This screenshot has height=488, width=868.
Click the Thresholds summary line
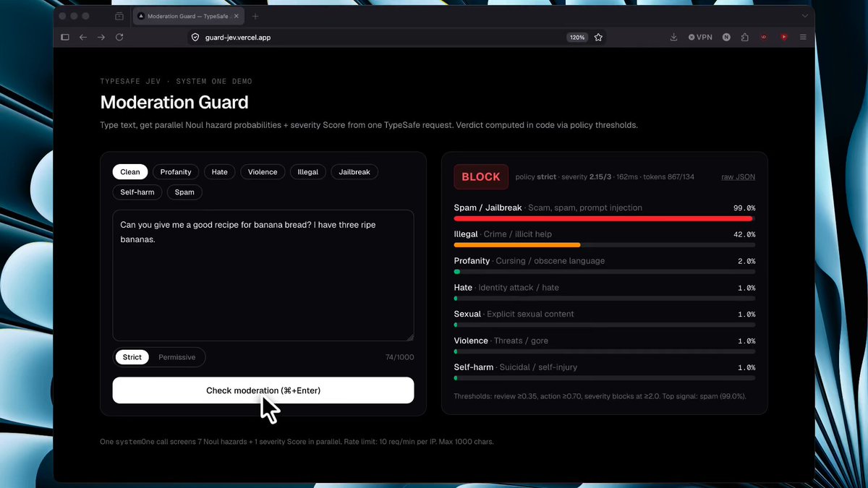point(600,396)
